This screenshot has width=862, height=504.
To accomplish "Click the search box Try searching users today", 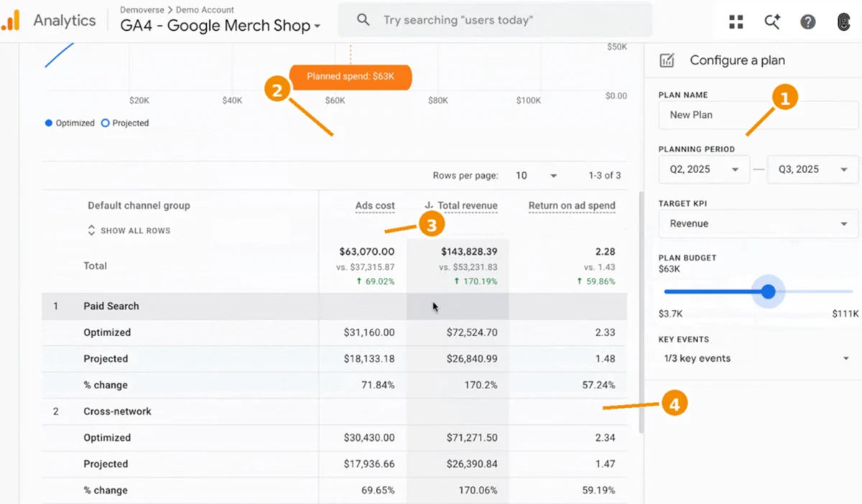I will (x=495, y=20).
